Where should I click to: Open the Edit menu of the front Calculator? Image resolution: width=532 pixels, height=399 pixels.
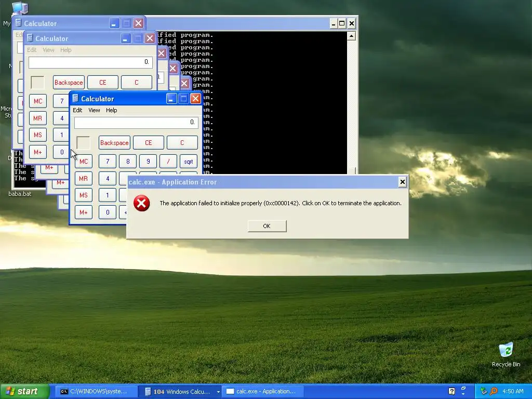77,110
